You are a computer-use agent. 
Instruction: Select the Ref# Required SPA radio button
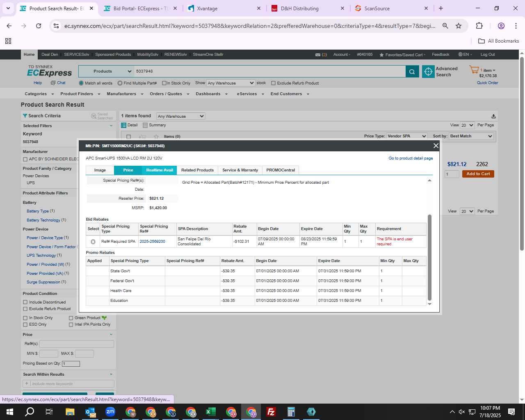click(x=93, y=242)
